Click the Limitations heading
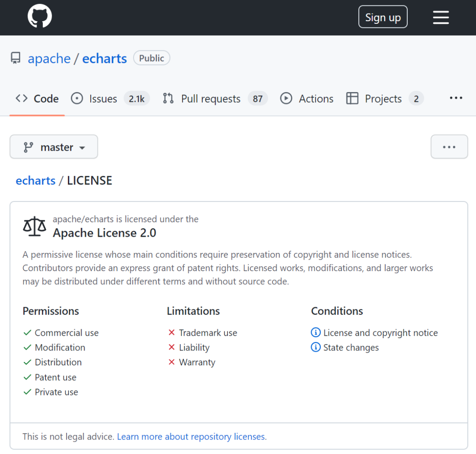The width and height of the screenshot is (476, 454). tap(193, 311)
